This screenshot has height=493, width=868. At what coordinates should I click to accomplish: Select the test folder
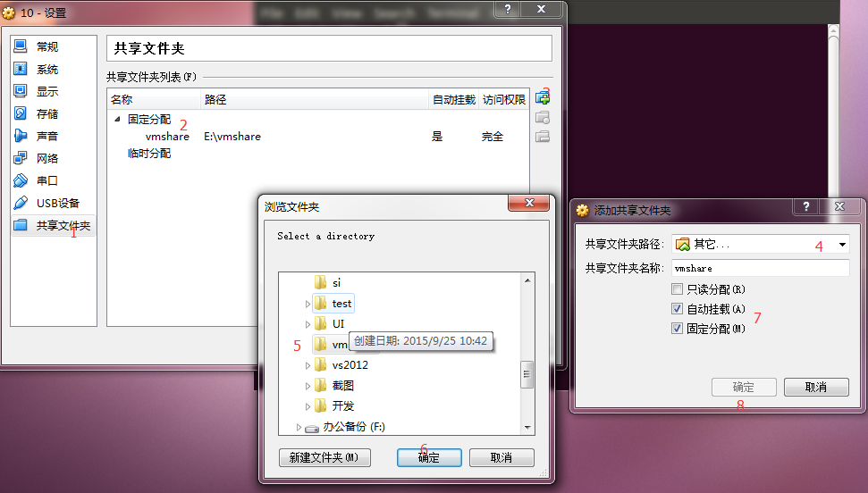[x=333, y=304]
